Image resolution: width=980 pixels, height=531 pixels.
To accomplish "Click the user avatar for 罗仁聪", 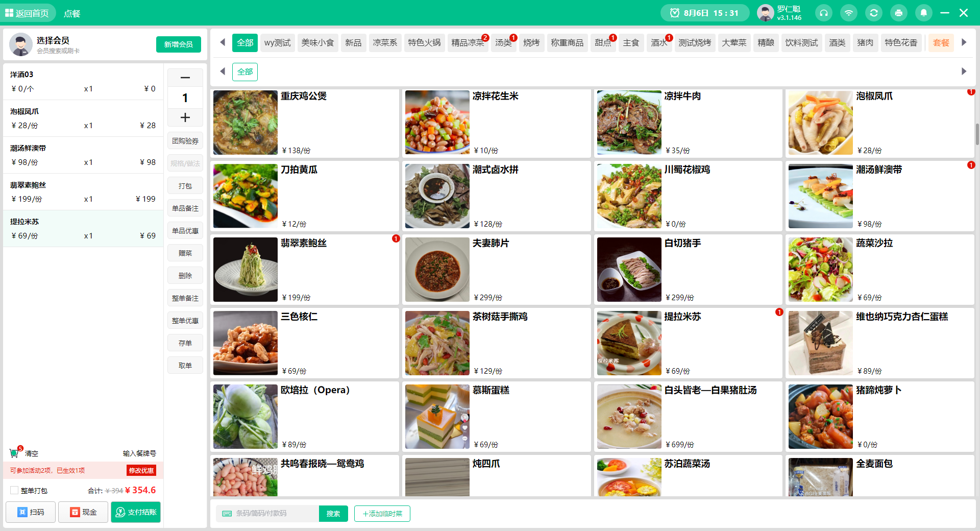I will [765, 13].
